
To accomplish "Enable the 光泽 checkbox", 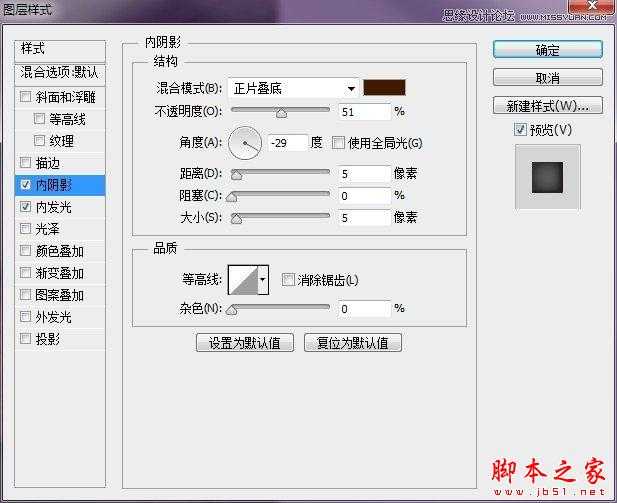I will point(26,228).
